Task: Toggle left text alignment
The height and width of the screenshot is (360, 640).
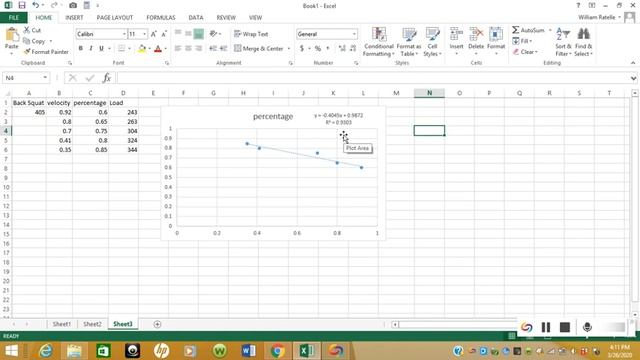Action: click(178, 49)
